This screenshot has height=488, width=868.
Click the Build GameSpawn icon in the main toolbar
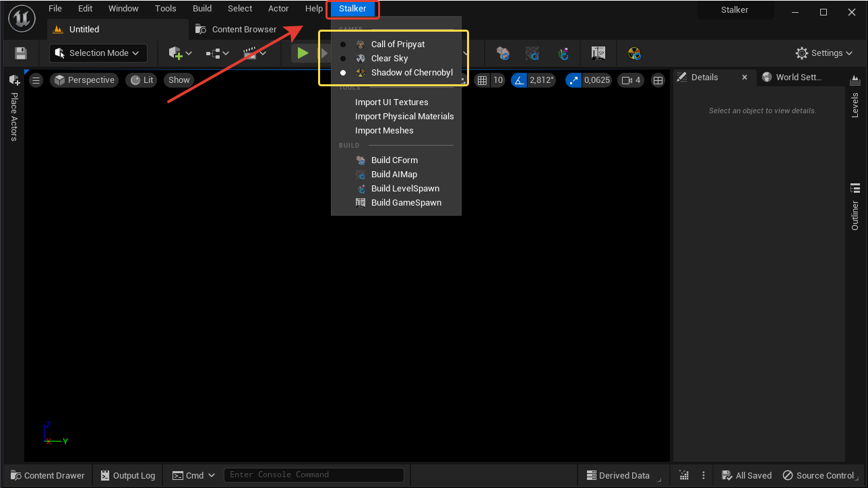[x=598, y=53]
